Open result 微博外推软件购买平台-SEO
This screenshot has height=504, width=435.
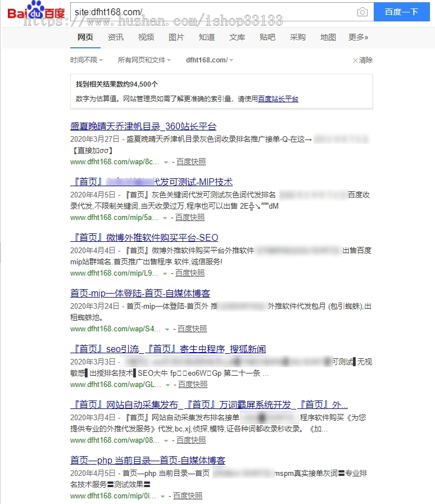coord(144,237)
